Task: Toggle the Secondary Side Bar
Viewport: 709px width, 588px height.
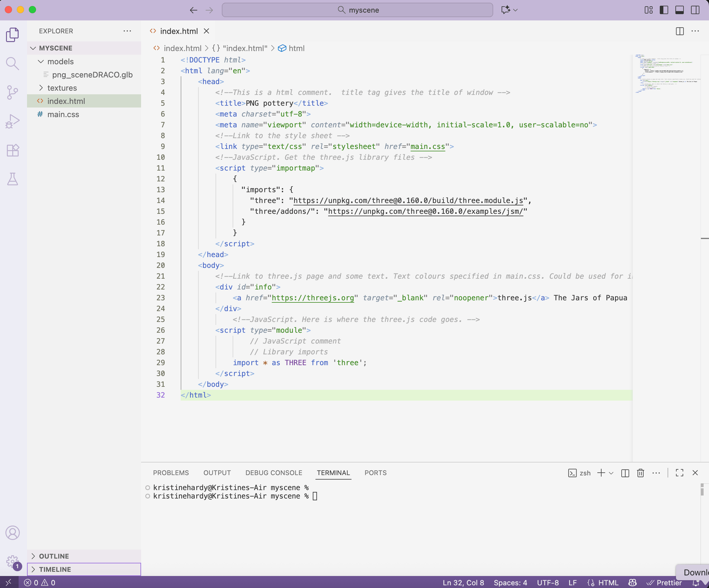Action: tap(695, 10)
